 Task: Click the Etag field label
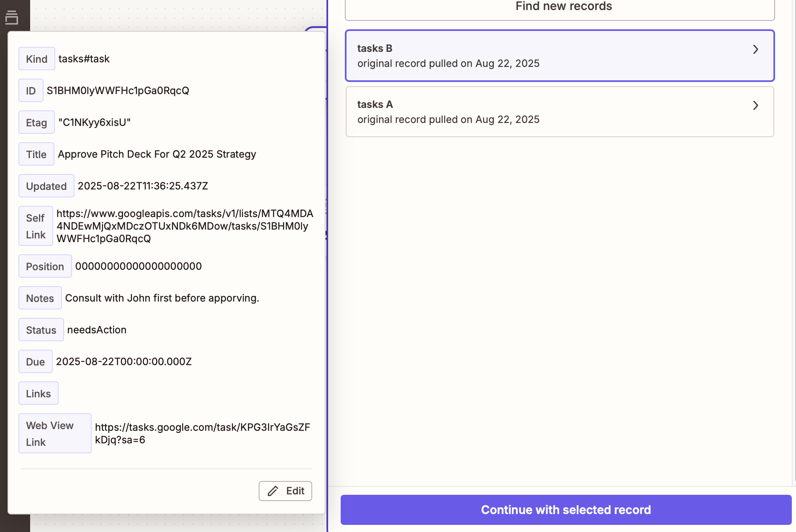click(x=36, y=123)
